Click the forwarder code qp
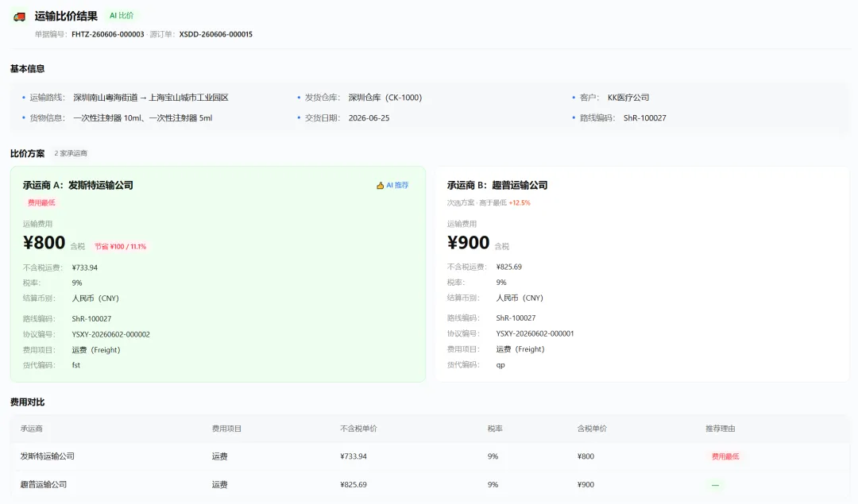The image size is (858, 504). [x=500, y=364]
